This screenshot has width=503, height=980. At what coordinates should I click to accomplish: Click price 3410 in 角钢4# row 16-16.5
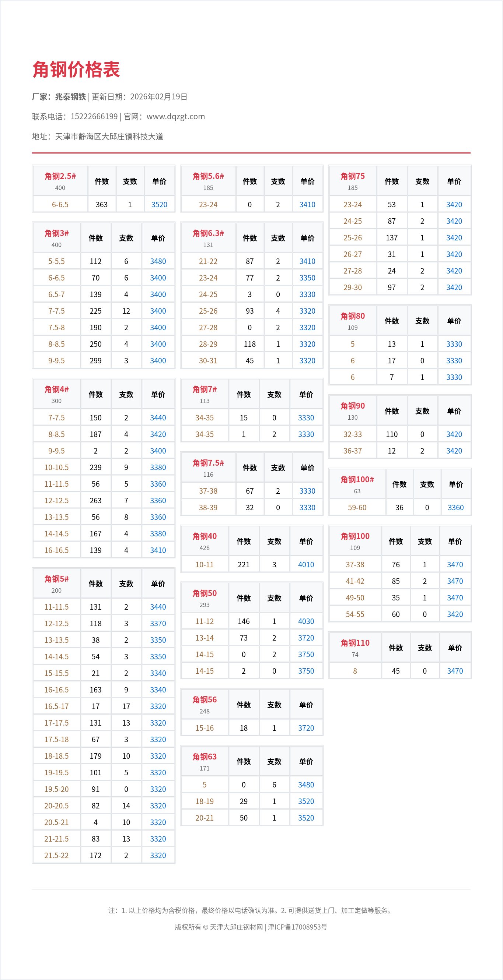click(x=158, y=550)
